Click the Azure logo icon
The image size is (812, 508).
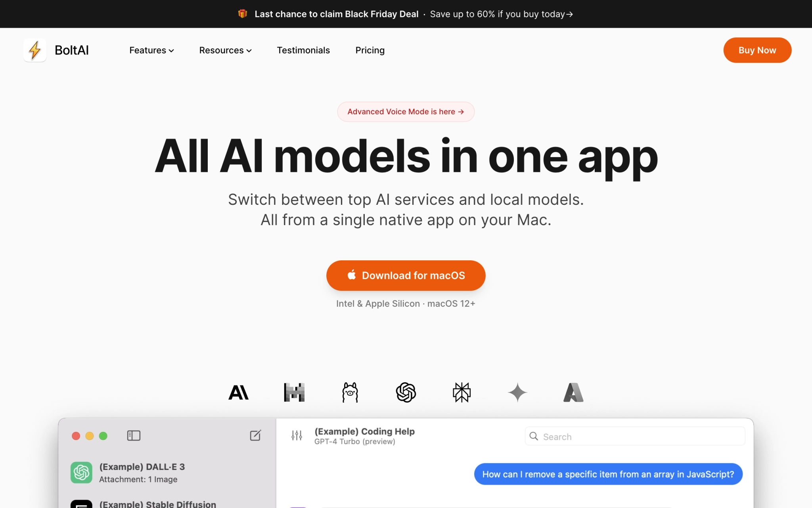point(573,393)
